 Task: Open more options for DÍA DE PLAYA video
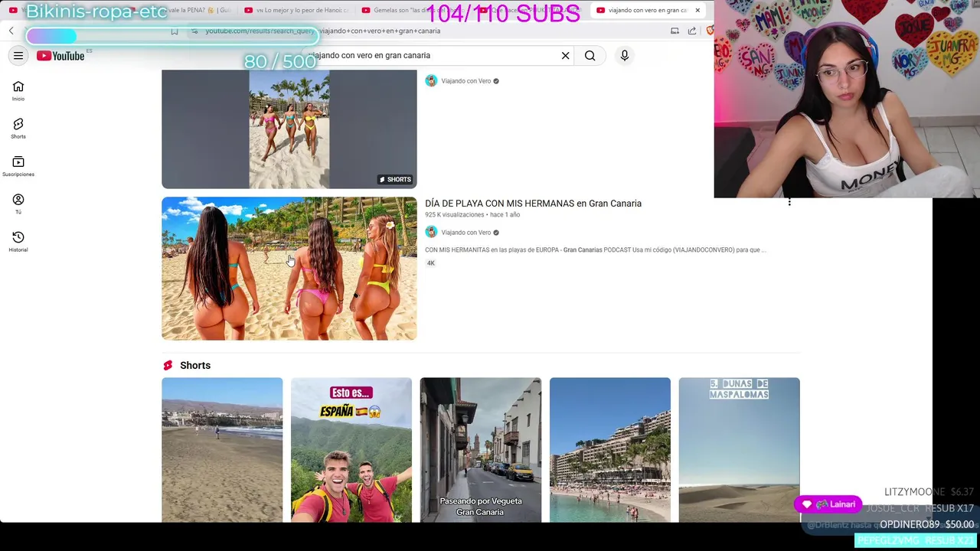[789, 202]
